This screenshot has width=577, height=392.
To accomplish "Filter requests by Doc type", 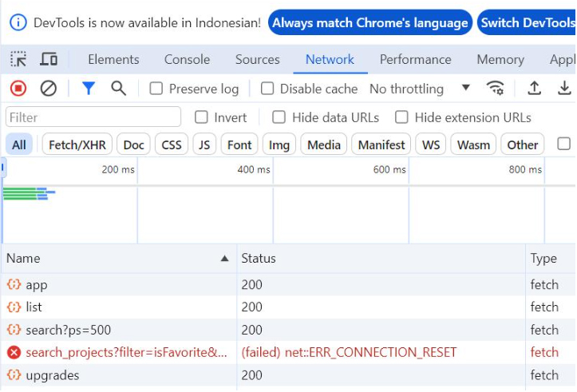I will coord(133,145).
